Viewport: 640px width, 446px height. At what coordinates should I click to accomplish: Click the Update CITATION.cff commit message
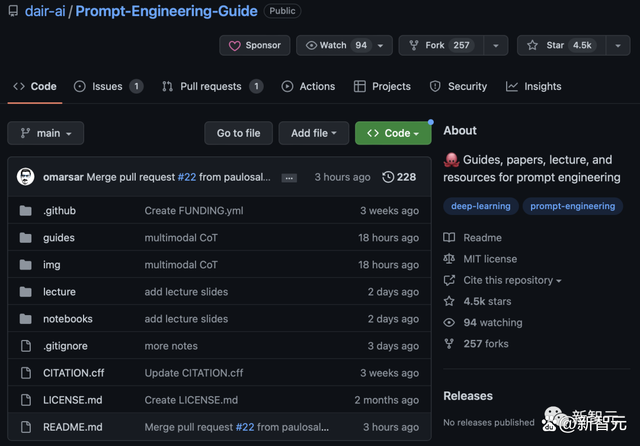coord(193,373)
